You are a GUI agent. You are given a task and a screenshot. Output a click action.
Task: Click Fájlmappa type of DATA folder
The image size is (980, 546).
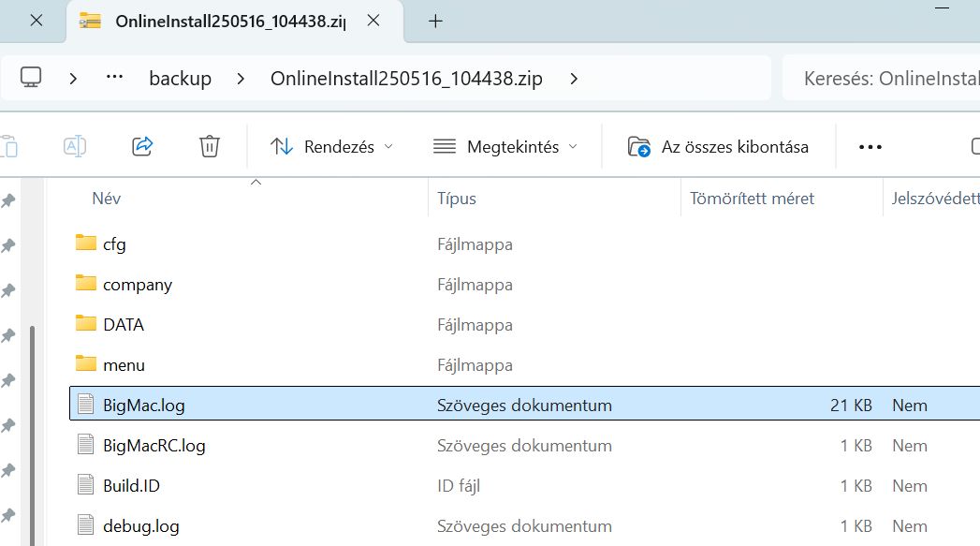click(475, 325)
